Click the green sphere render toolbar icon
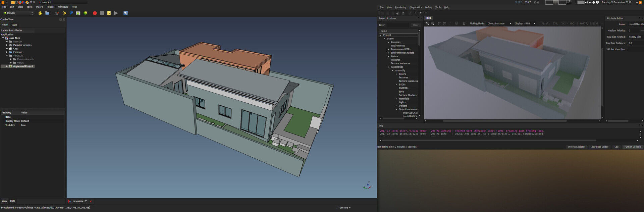This screenshot has height=212, width=644. pyautogui.click(x=85, y=13)
